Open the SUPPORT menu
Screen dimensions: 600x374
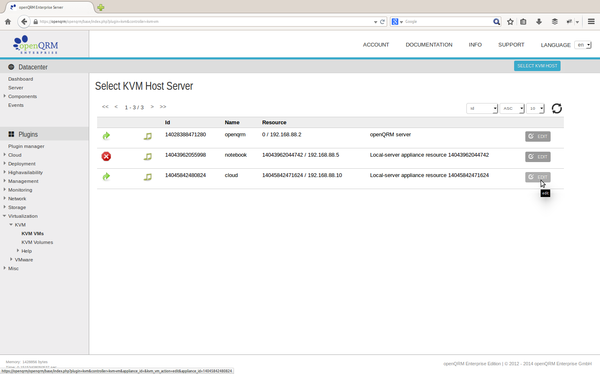pyautogui.click(x=511, y=45)
